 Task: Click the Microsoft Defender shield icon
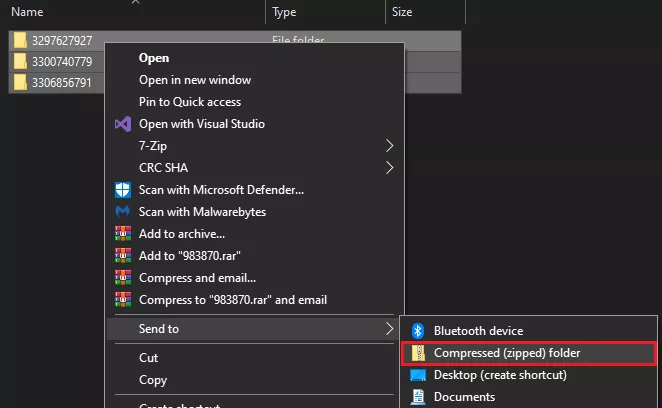pyautogui.click(x=123, y=190)
